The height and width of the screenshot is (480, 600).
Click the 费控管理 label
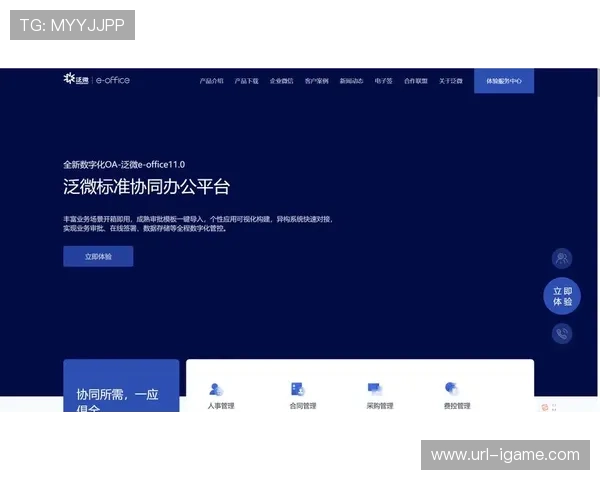pos(457,406)
